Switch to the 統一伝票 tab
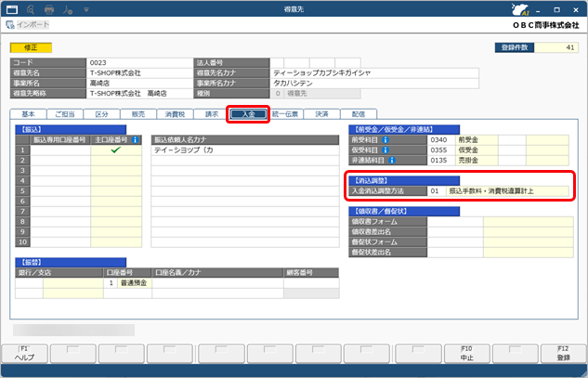The height and width of the screenshot is (378, 588). point(285,114)
